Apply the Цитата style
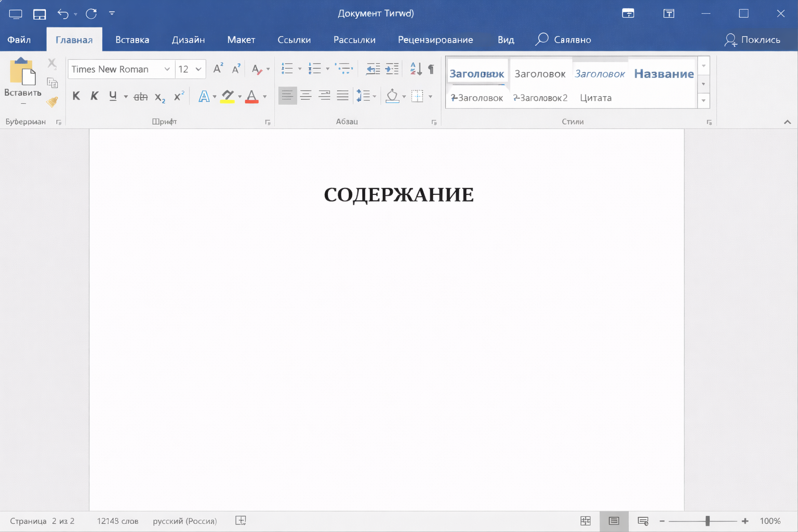Viewport: 798px width, 532px height. point(595,98)
